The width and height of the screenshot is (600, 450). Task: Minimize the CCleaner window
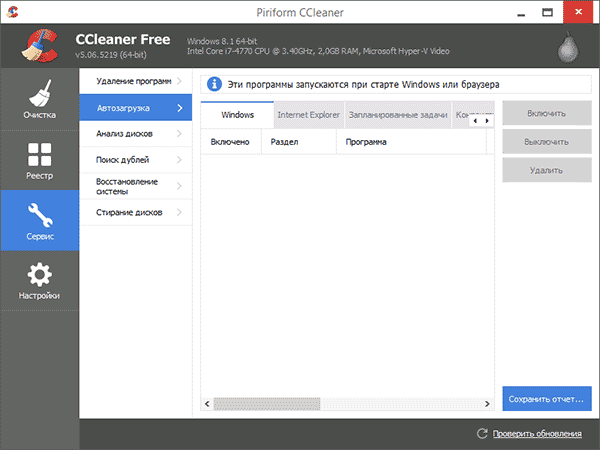pyautogui.click(x=521, y=13)
